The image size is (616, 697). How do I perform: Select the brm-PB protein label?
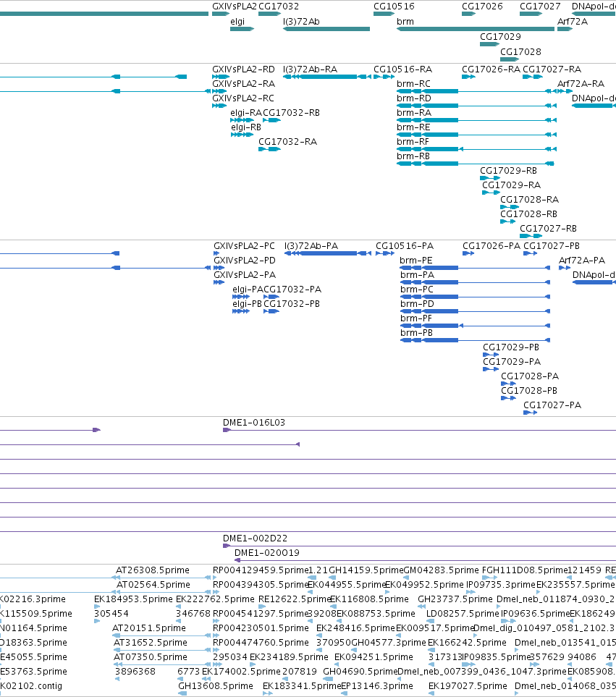click(x=416, y=333)
